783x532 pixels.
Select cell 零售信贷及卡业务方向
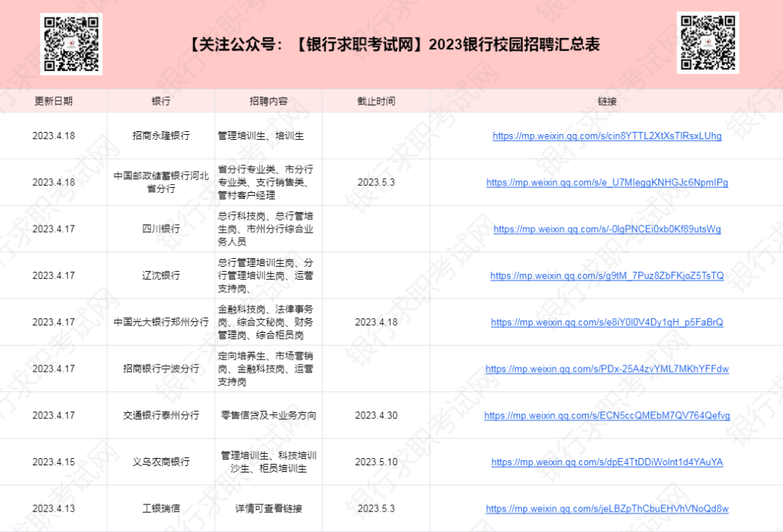[x=268, y=415]
